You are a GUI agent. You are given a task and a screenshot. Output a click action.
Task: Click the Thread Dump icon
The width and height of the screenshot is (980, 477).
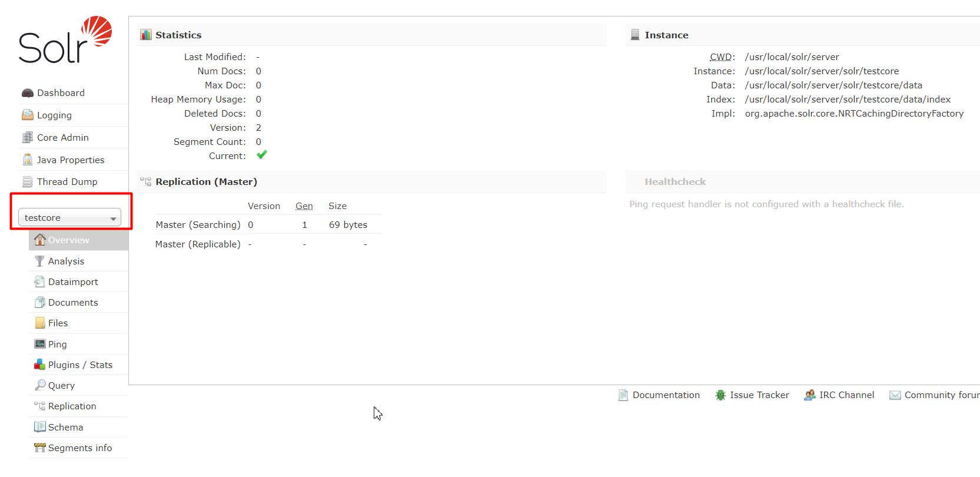click(28, 181)
